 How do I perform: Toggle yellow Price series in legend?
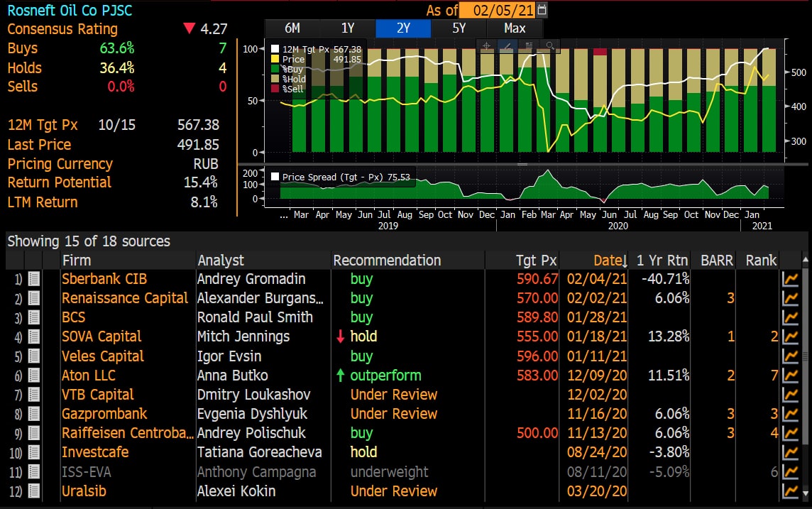click(275, 59)
